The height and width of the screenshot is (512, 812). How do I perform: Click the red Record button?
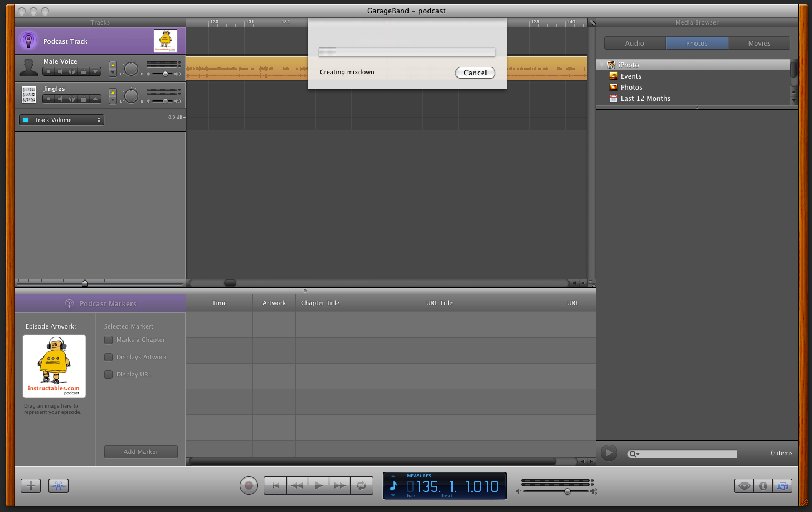point(249,485)
